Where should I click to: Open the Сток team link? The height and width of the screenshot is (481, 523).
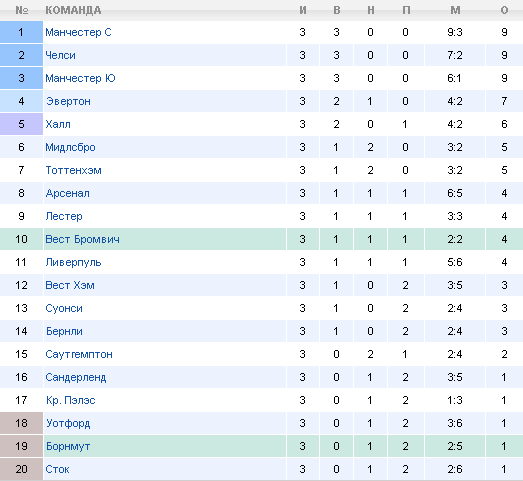coord(57,469)
